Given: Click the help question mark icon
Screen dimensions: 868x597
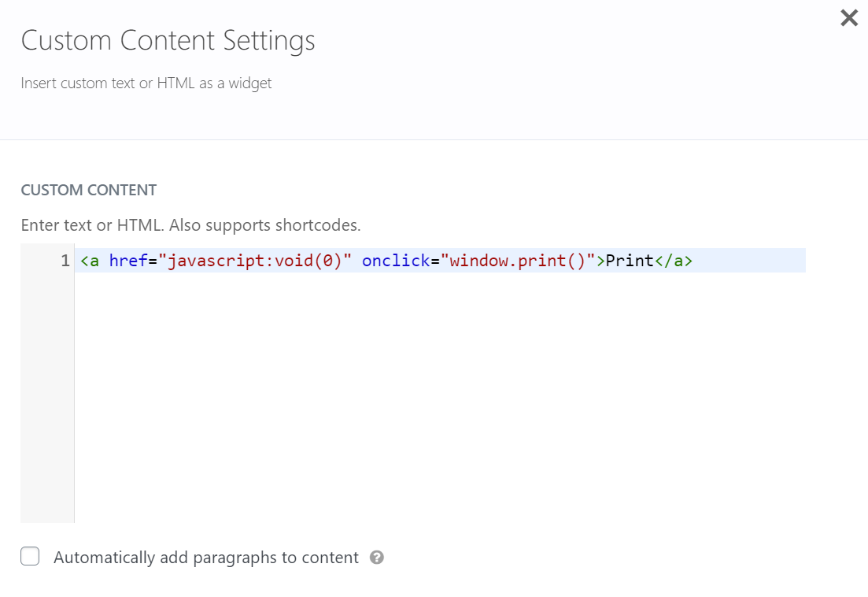Looking at the screenshot, I should 377,558.
